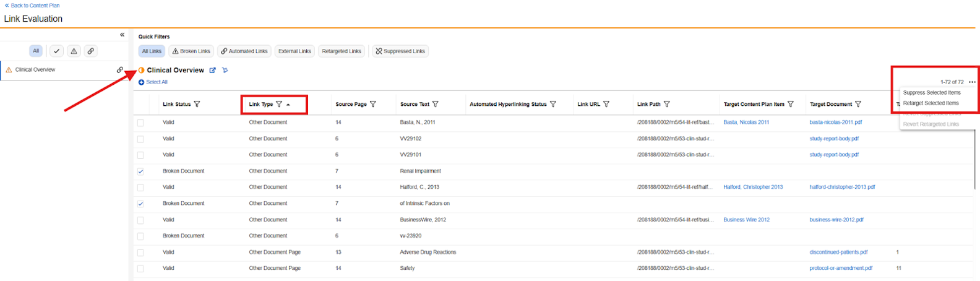Image resolution: width=980 pixels, height=281 pixels.
Task: Check the Basta, N., 2011 row checkbox
Action: coord(140,123)
